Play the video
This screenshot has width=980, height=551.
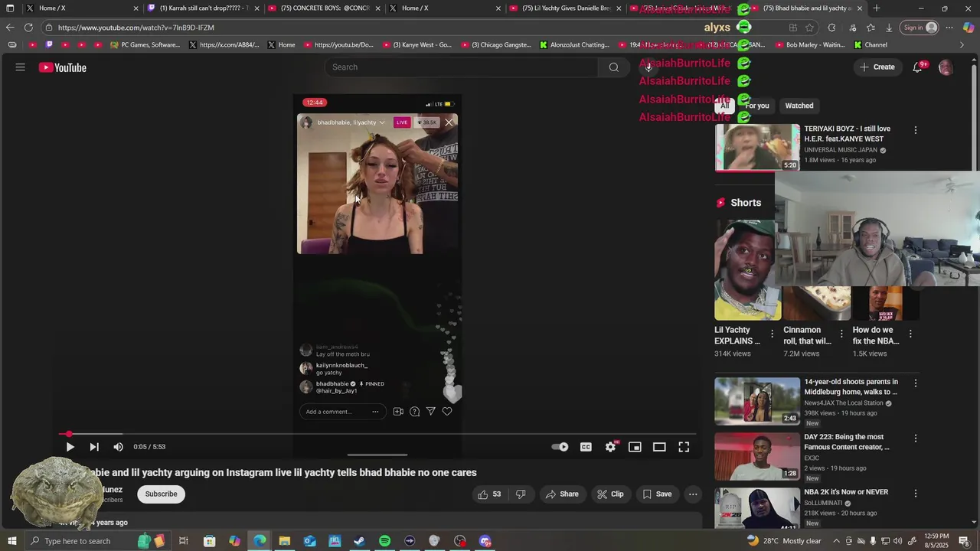[70, 447]
